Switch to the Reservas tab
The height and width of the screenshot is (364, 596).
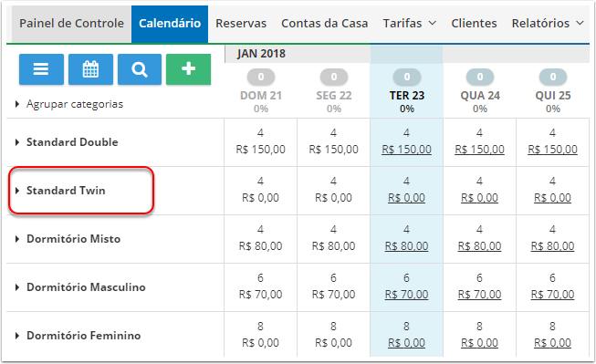[241, 24]
